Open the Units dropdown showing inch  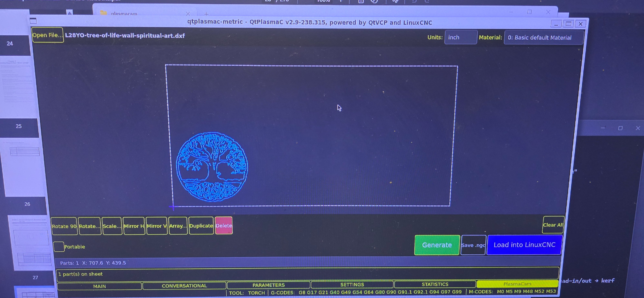[x=460, y=37]
